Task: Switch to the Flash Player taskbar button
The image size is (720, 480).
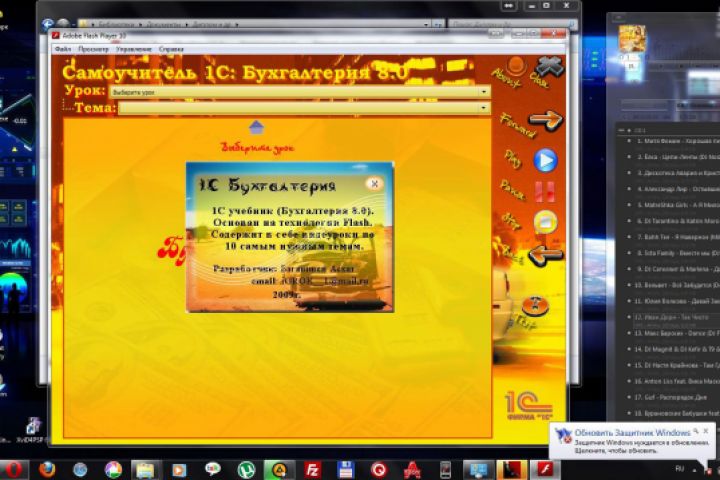Action: (x=545, y=470)
